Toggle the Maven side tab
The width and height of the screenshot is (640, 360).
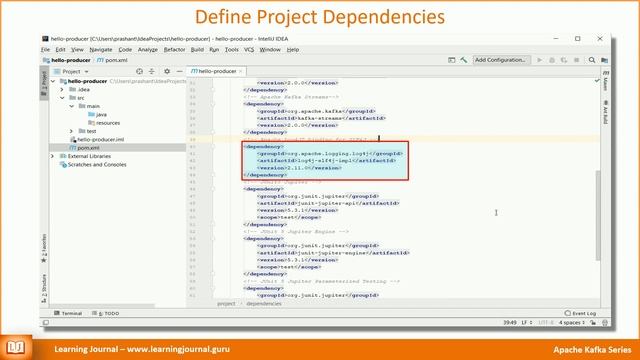(x=606, y=81)
